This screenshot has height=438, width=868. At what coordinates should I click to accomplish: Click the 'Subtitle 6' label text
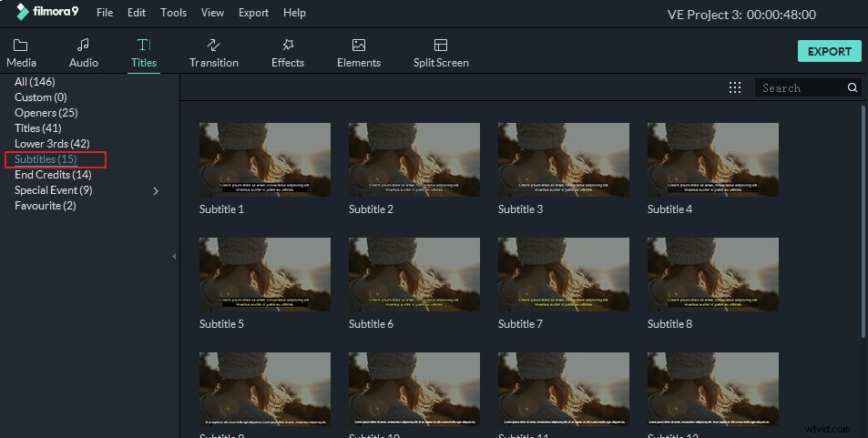click(371, 324)
